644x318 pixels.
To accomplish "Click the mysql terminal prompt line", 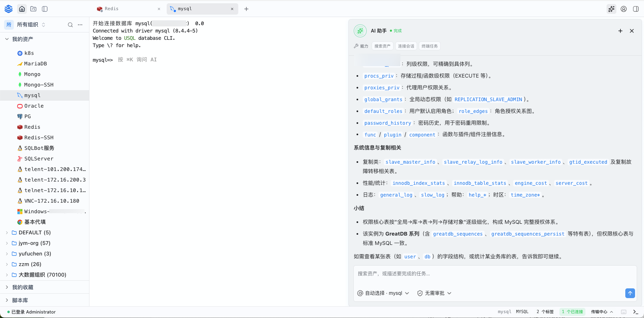I will tap(125, 60).
